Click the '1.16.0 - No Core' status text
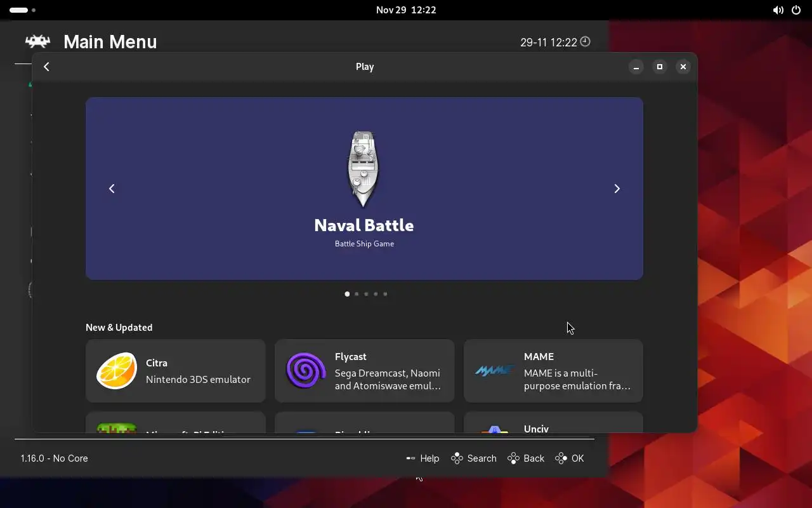The height and width of the screenshot is (508, 812). coord(54,458)
